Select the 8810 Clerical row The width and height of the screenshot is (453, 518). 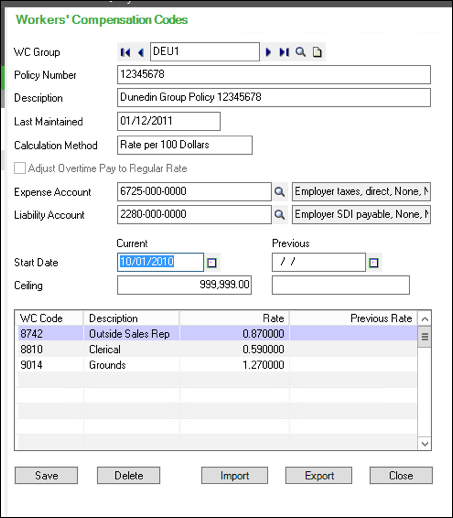click(217, 349)
